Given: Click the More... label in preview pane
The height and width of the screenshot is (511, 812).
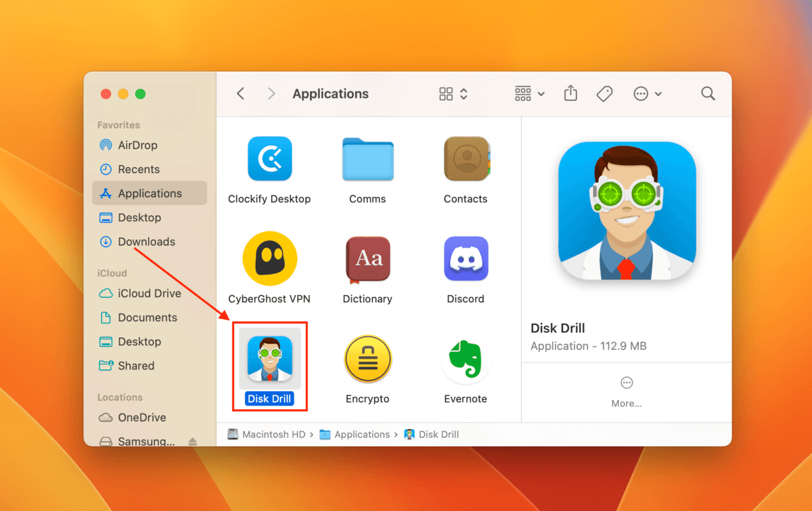Looking at the screenshot, I should coord(627,403).
